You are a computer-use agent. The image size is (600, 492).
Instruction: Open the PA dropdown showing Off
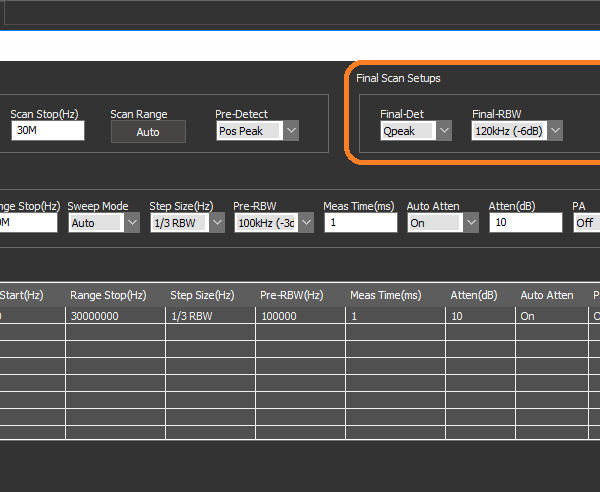tap(586, 223)
